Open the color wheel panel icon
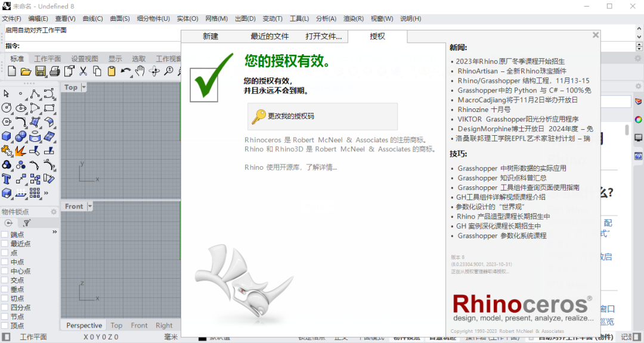The width and height of the screenshot is (644, 343). coord(638,119)
